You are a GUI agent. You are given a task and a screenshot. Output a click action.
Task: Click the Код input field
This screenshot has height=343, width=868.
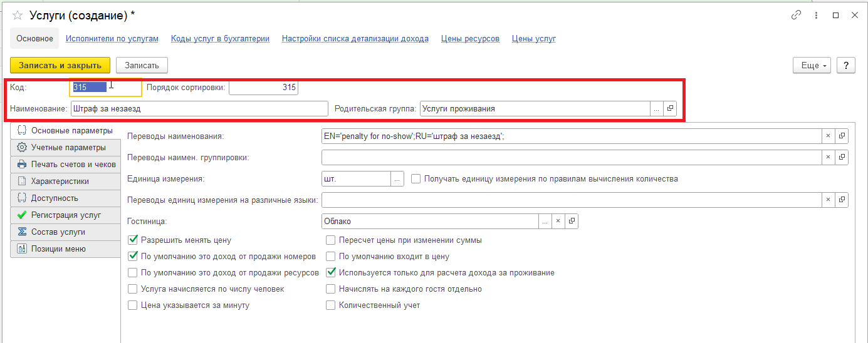[x=106, y=88]
